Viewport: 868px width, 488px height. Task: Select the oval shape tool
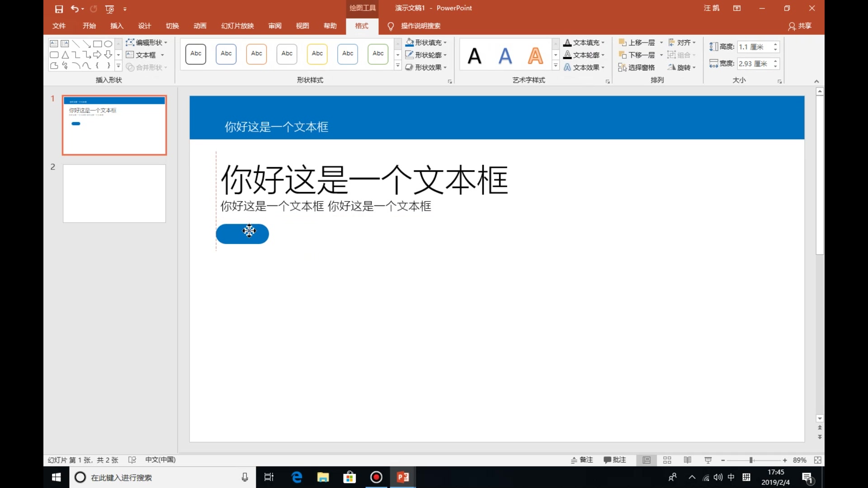point(108,43)
